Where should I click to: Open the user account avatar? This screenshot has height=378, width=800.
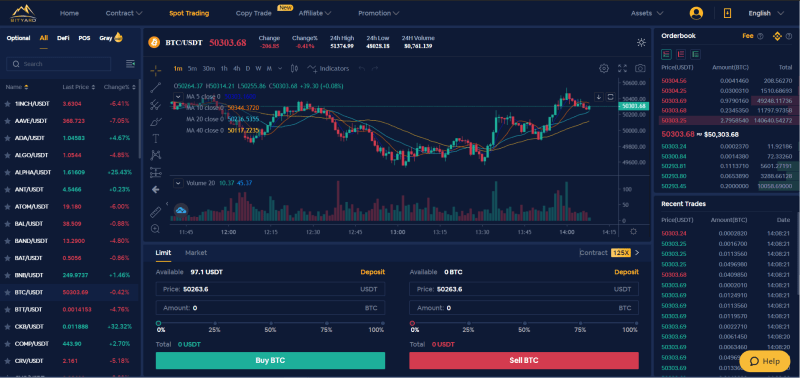point(696,13)
